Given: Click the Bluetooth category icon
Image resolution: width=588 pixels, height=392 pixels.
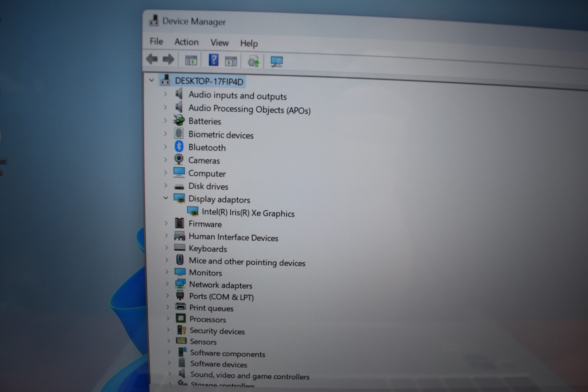Looking at the screenshot, I should (179, 147).
